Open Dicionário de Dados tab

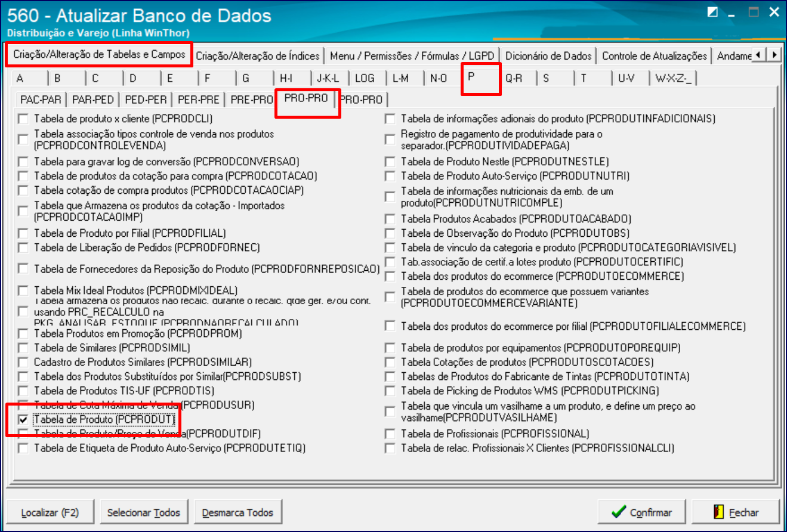coord(548,56)
